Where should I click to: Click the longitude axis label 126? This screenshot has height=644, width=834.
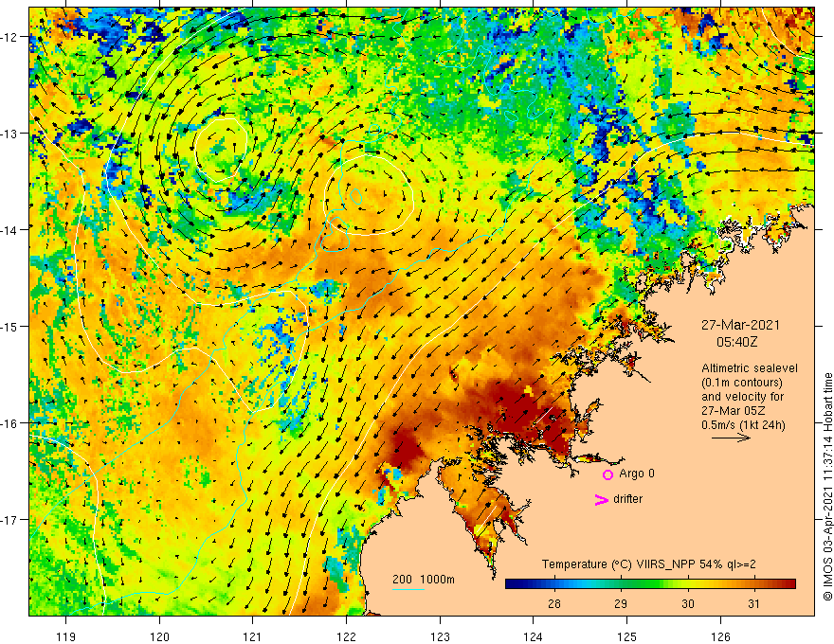(x=720, y=636)
